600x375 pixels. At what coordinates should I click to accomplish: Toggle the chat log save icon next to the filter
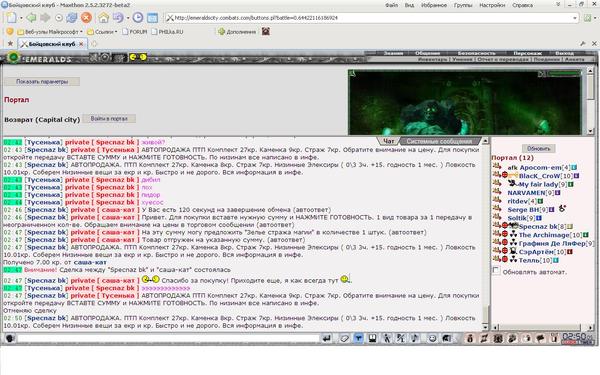click(x=372, y=338)
